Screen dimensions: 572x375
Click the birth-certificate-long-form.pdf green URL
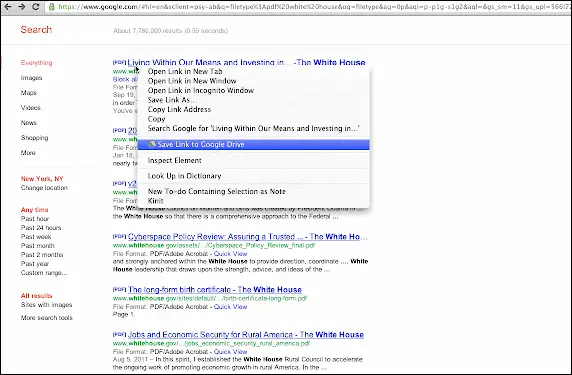[210, 298]
